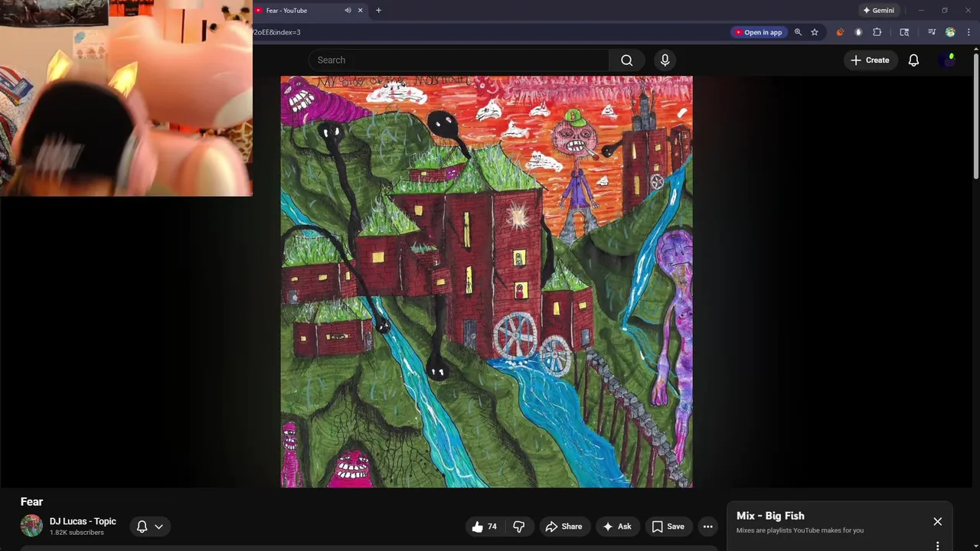980x551 pixels.
Task: Save the video to a playlist
Action: pyautogui.click(x=668, y=527)
